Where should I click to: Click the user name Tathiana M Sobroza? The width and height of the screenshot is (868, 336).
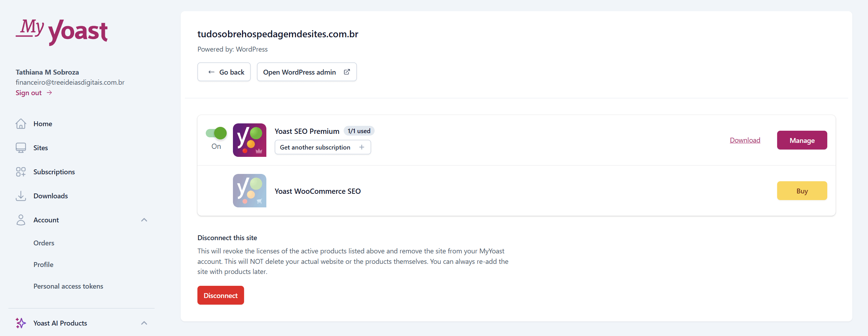(47, 72)
